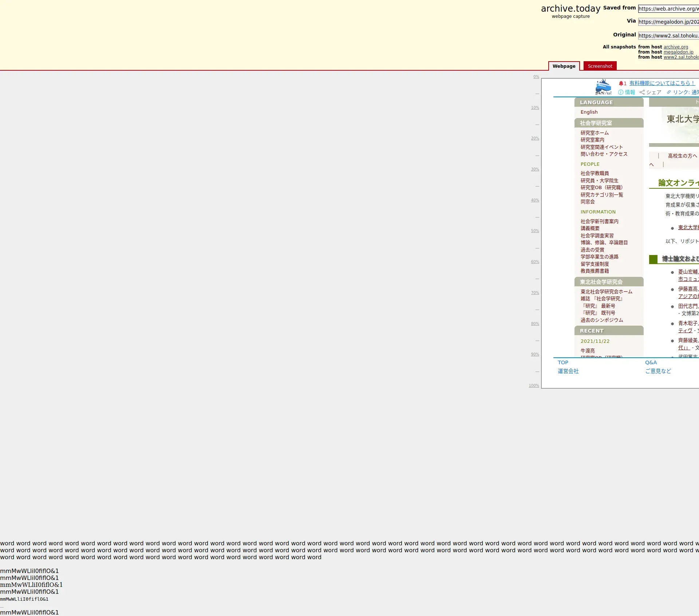Click the archive.today home title
This screenshot has width=699, height=616.
(570, 9)
